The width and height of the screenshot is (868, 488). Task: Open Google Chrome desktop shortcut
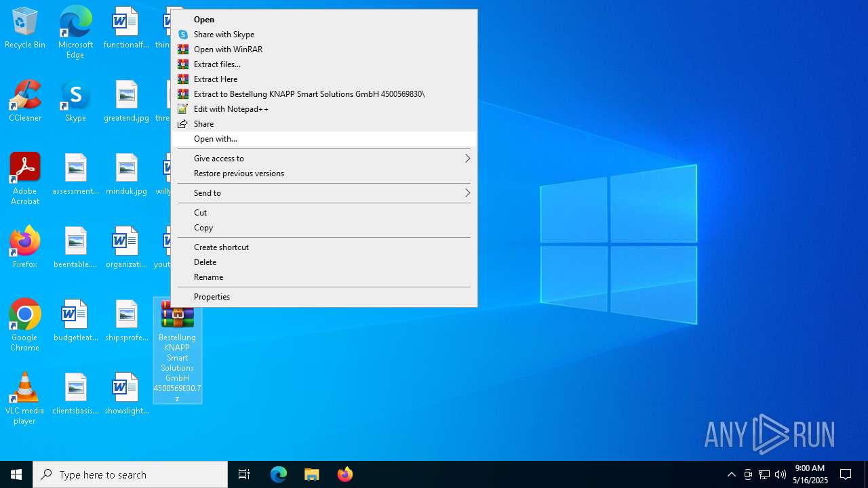[x=25, y=325]
